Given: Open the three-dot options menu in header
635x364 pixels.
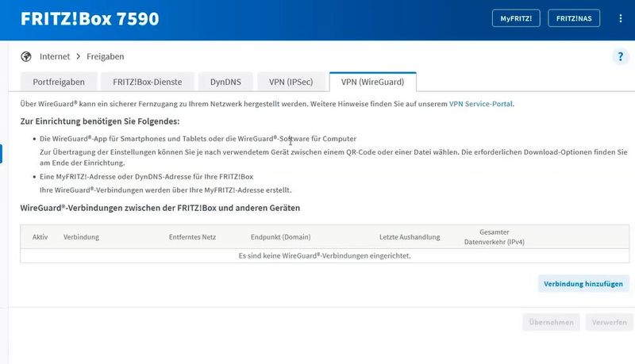Looking at the screenshot, I should tap(621, 18).
